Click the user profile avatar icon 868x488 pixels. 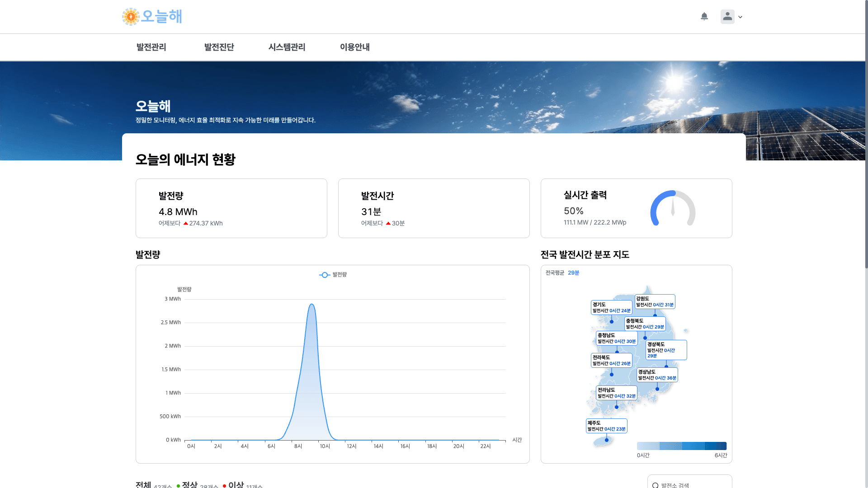click(x=727, y=17)
